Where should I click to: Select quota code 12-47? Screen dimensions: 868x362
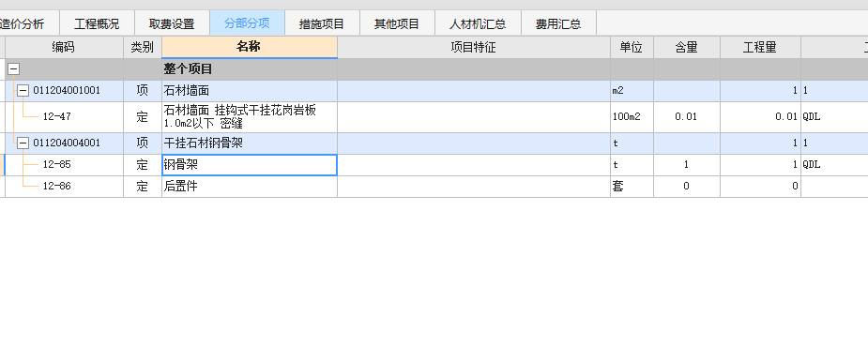(56, 117)
